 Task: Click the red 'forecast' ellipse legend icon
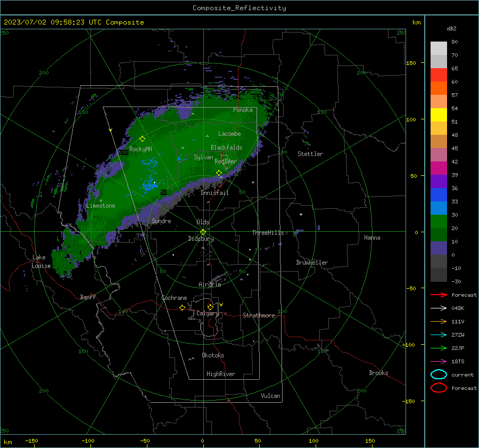[439, 388]
